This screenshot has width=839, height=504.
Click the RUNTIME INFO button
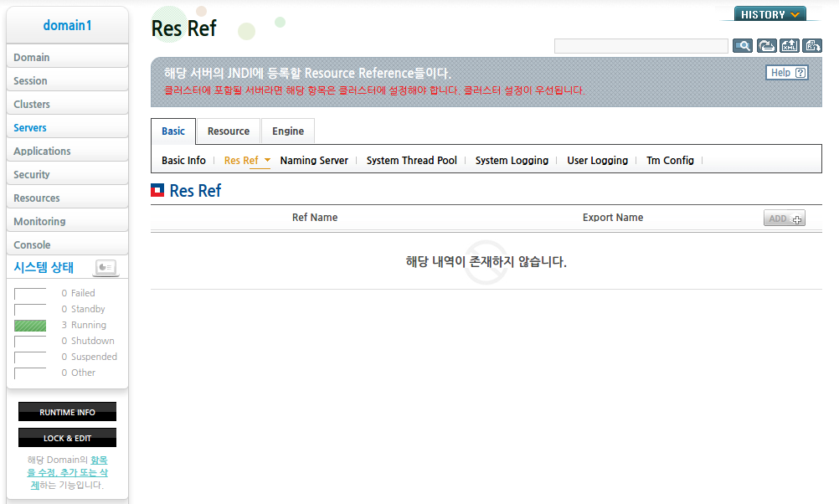[x=68, y=412]
